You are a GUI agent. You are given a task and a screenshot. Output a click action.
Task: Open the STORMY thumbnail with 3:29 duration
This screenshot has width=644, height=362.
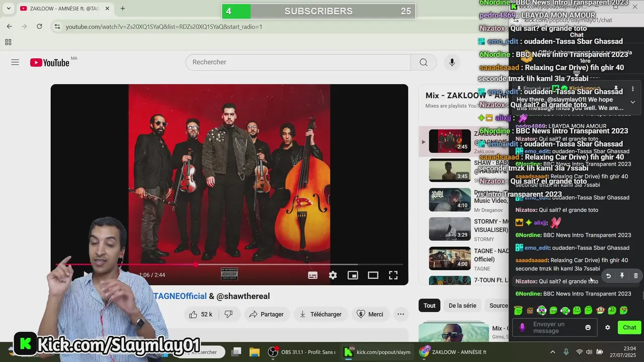[x=450, y=229]
